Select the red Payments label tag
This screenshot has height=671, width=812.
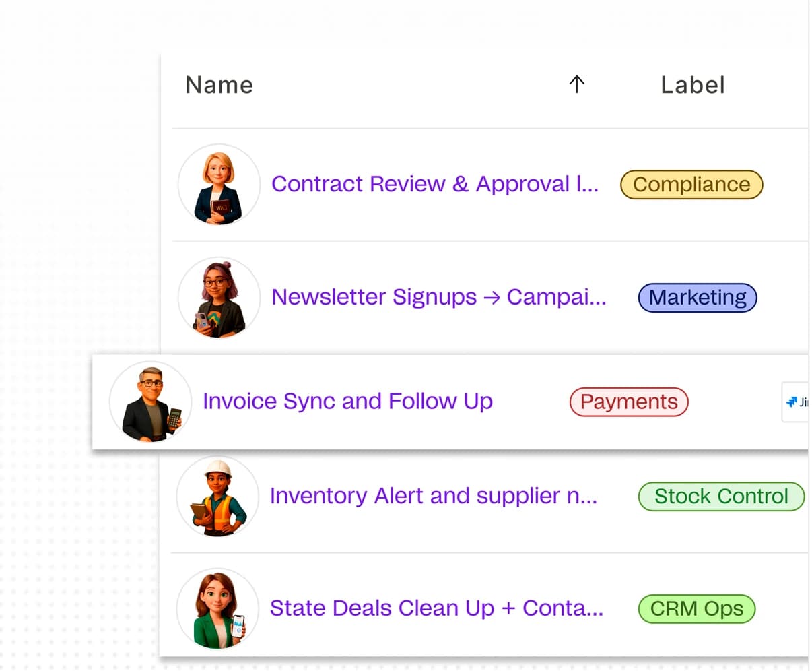coord(629,402)
